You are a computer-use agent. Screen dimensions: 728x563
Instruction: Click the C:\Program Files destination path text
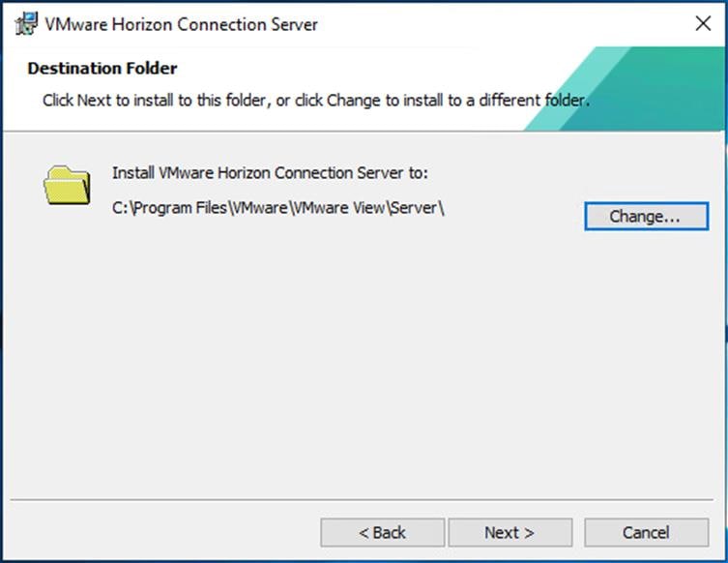(278, 207)
